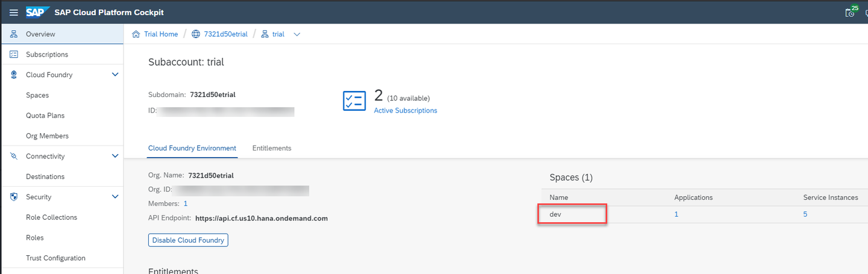Image resolution: width=868 pixels, height=274 pixels.
Task: Click the SAP logo
Action: 37,12
